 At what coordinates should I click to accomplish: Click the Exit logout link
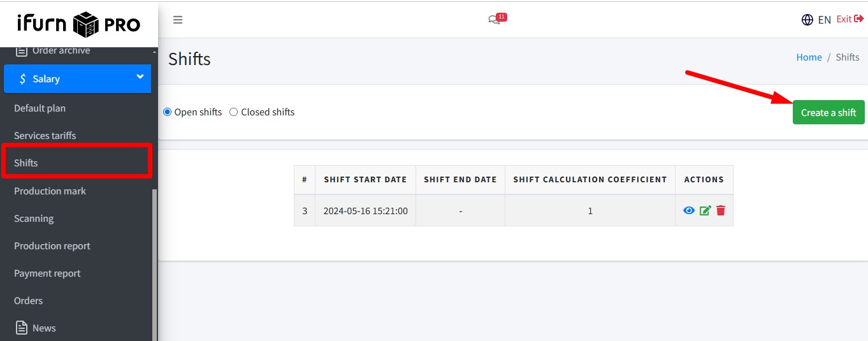pyautogui.click(x=850, y=19)
